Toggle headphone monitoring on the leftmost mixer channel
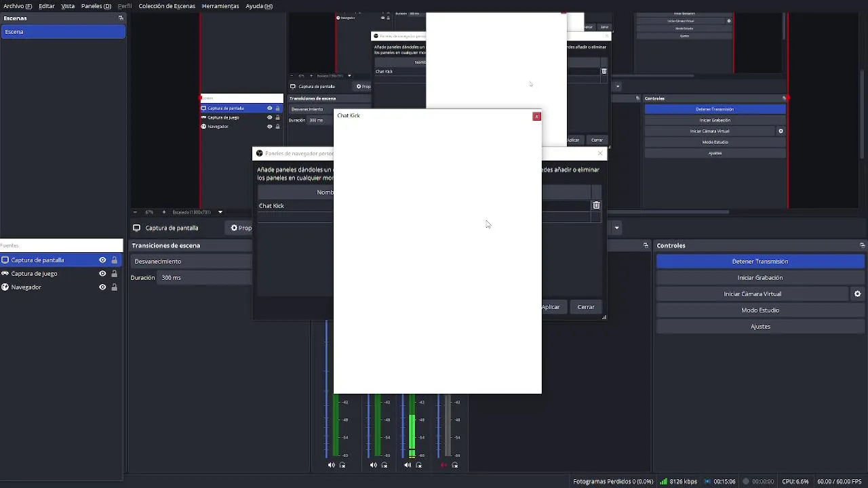 tap(342, 465)
